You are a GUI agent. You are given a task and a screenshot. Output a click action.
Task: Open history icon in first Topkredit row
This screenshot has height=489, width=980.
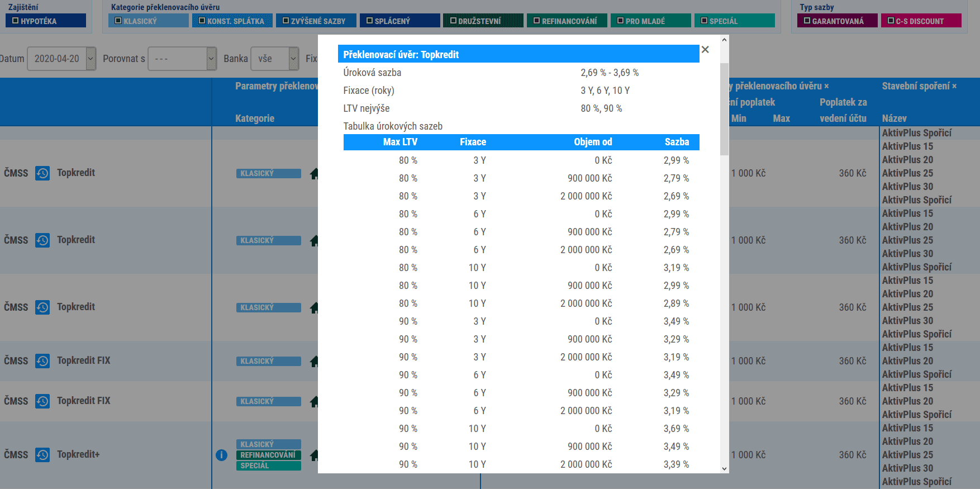42,173
